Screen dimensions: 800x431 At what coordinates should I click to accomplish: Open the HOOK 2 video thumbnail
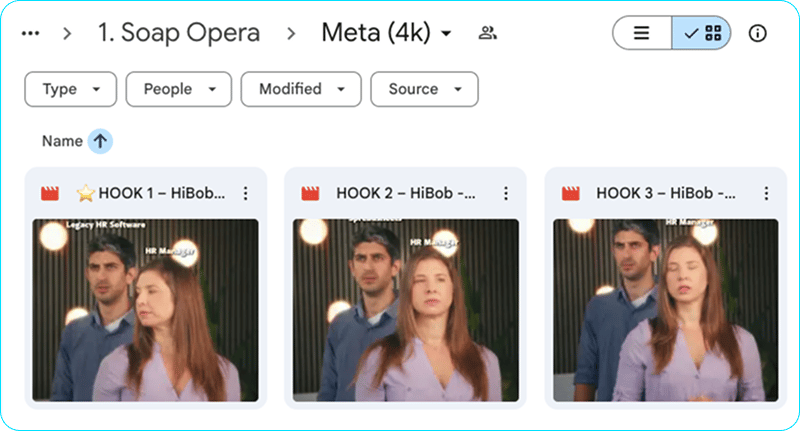(406, 310)
